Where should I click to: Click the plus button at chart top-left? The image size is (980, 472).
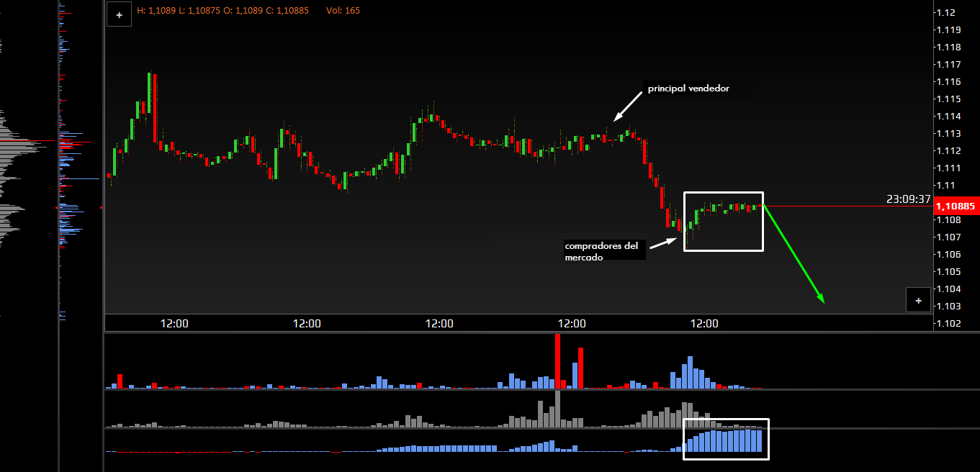point(119,14)
